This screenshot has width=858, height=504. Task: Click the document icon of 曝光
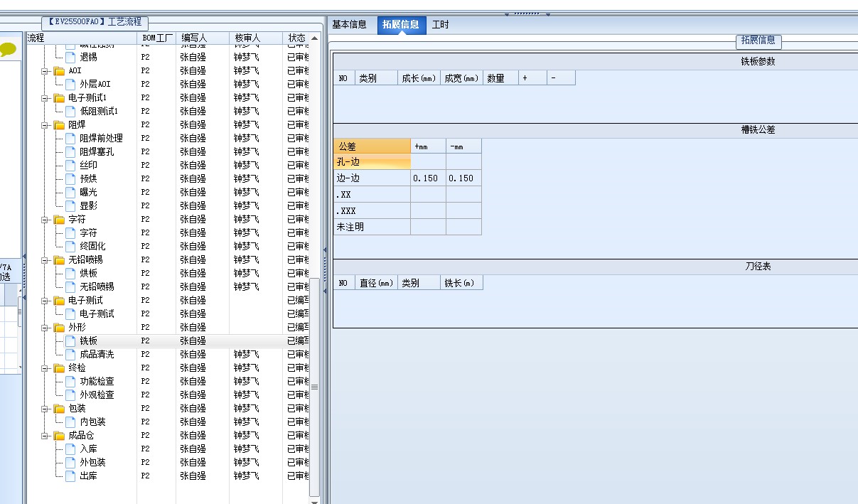point(70,192)
